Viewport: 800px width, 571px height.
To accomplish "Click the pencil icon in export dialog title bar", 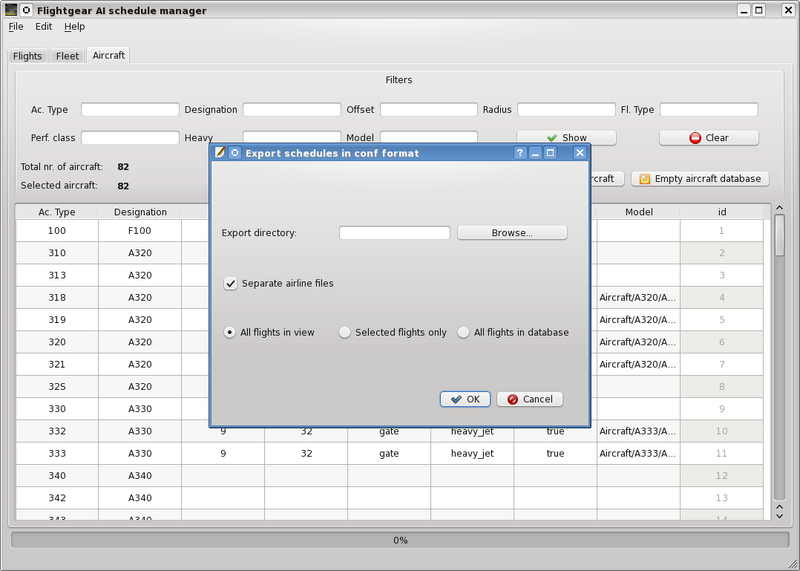I will click(x=220, y=153).
